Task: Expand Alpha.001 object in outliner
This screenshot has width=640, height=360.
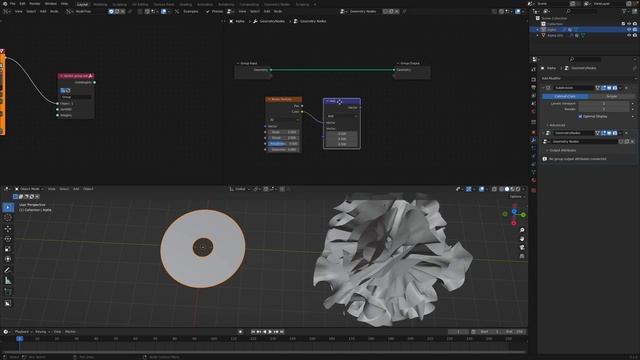Action: (538, 36)
